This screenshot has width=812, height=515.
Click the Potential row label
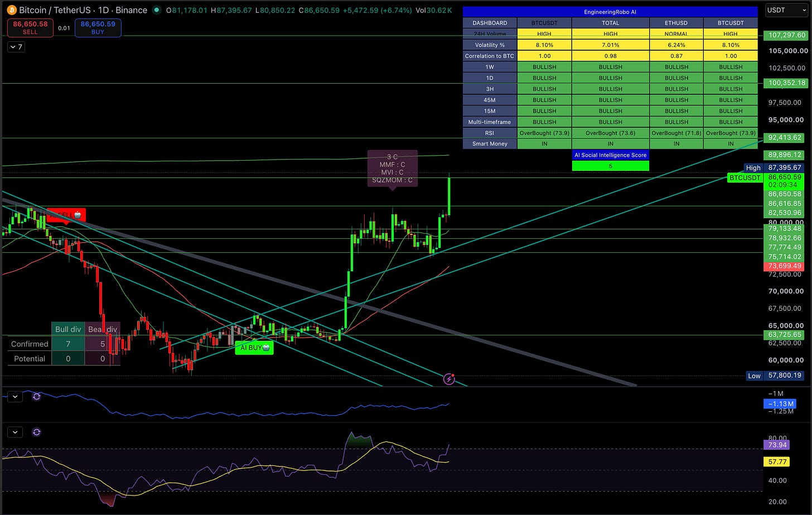(x=30, y=358)
